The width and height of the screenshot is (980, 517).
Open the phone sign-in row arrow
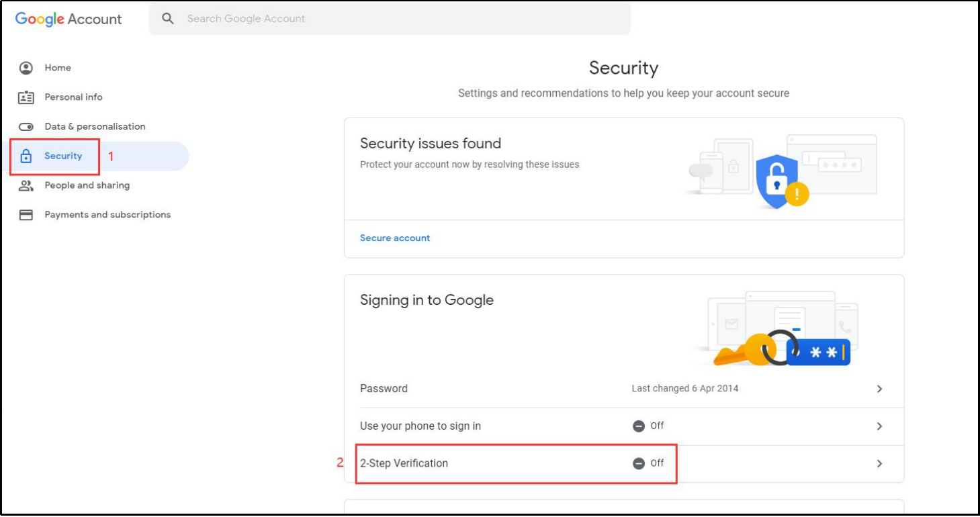coord(879,426)
